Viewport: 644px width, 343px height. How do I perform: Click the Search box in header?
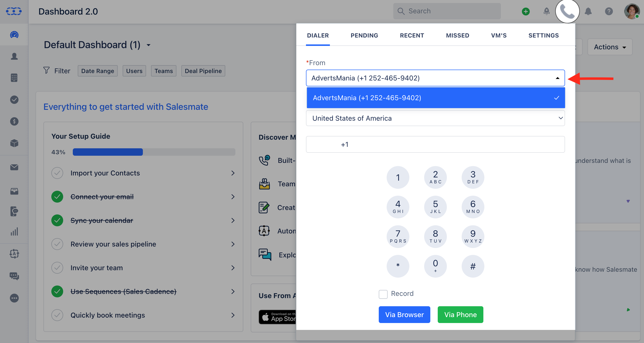pos(447,11)
